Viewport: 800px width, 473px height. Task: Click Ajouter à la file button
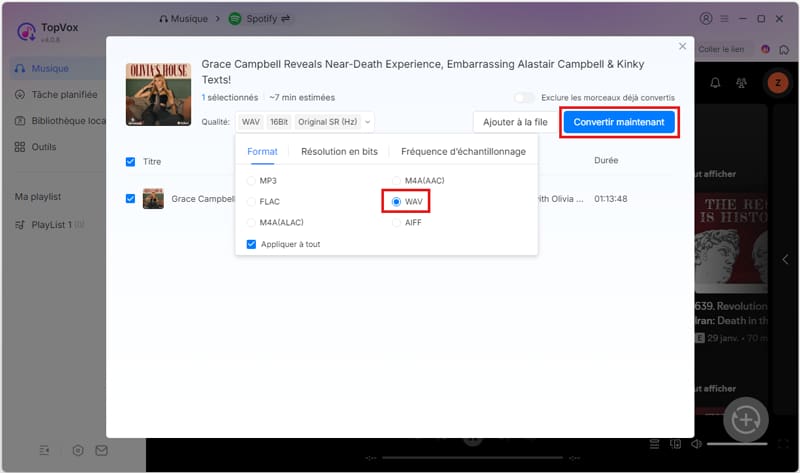(x=514, y=122)
